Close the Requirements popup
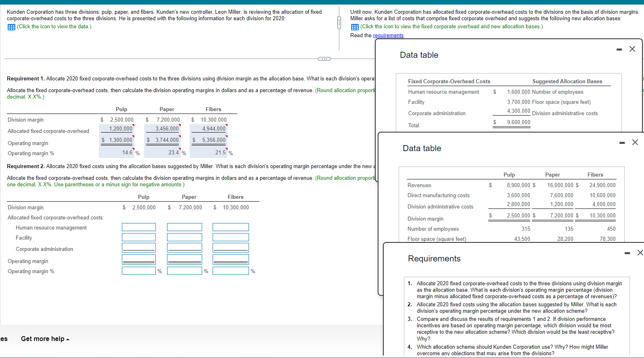 click(x=640, y=253)
